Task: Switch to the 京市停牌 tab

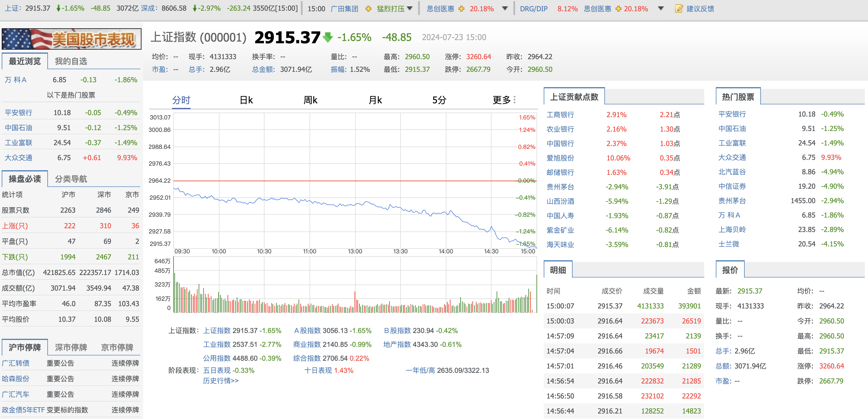Action: (117, 347)
